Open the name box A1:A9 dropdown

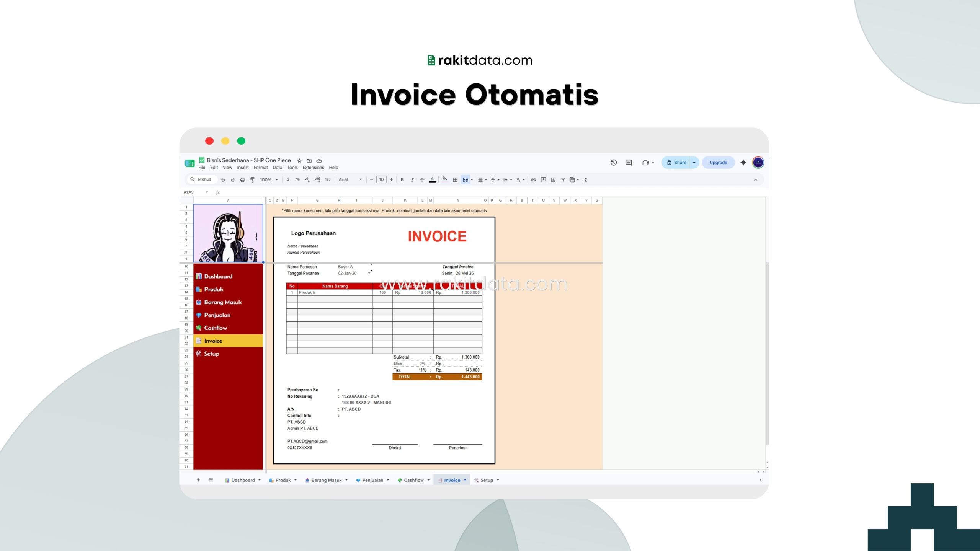coord(207,192)
